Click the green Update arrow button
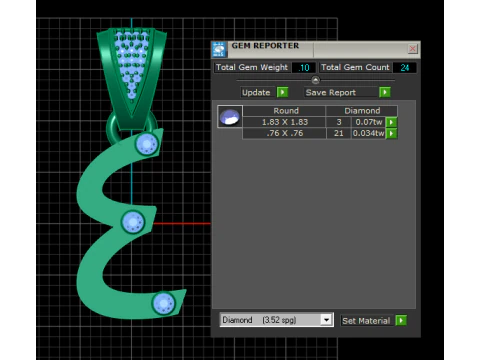 (x=282, y=92)
